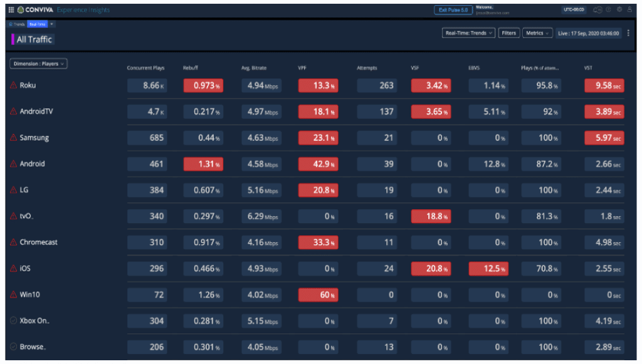
Task: Click the Experience Insights product title
Action: 83,10
